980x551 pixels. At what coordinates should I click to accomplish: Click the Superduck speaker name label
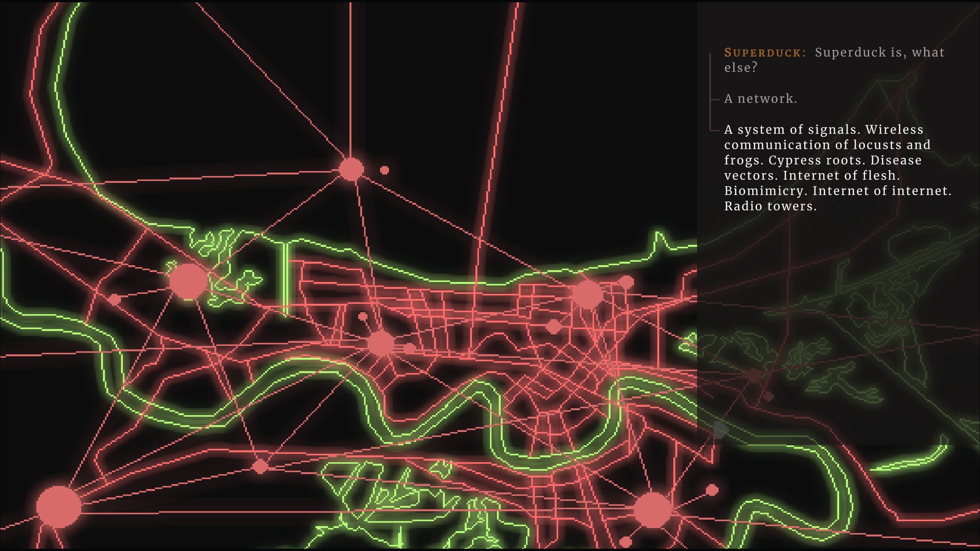[x=764, y=52]
